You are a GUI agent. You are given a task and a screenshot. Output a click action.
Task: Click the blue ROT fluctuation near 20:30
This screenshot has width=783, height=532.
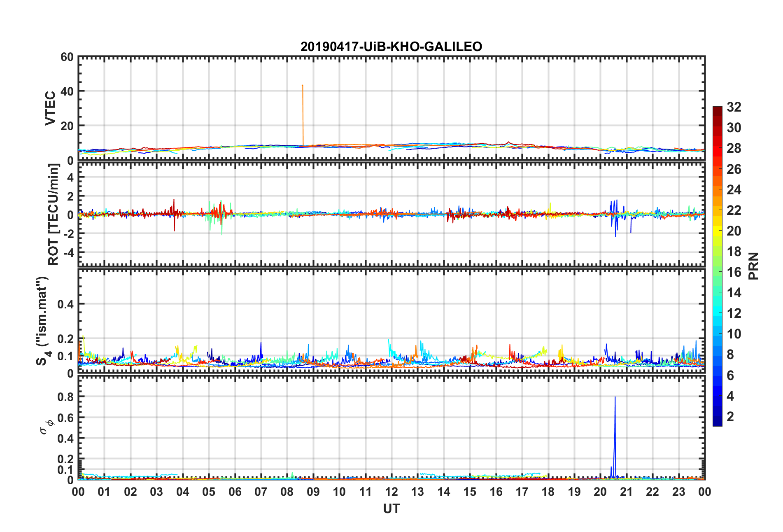pos(615,218)
